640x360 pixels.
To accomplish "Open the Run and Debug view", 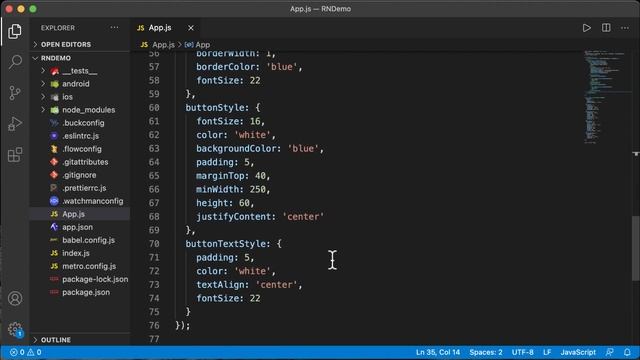I will [x=15, y=124].
